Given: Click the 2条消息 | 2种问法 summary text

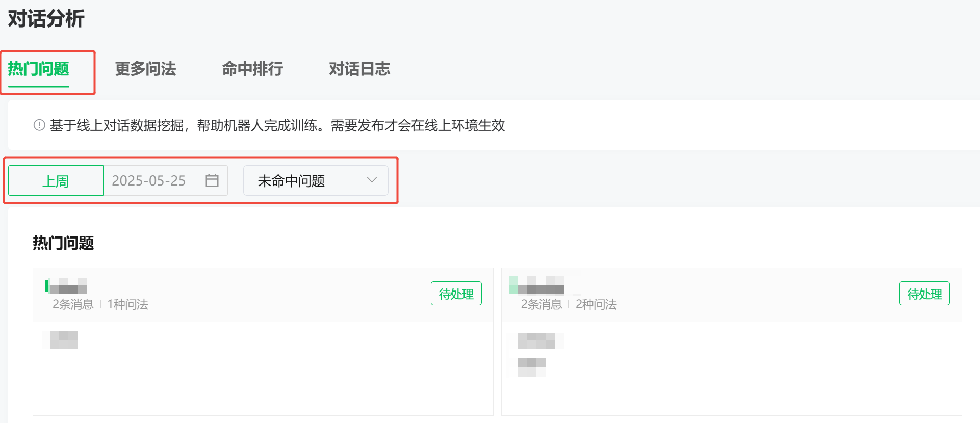Looking at the screenshot, I should coord(569,305).
